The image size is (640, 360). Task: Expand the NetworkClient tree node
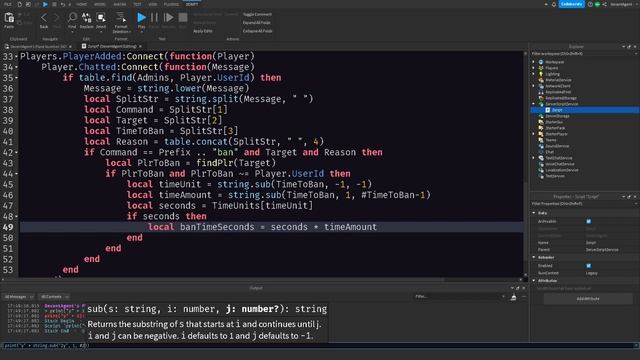(533, 86)
